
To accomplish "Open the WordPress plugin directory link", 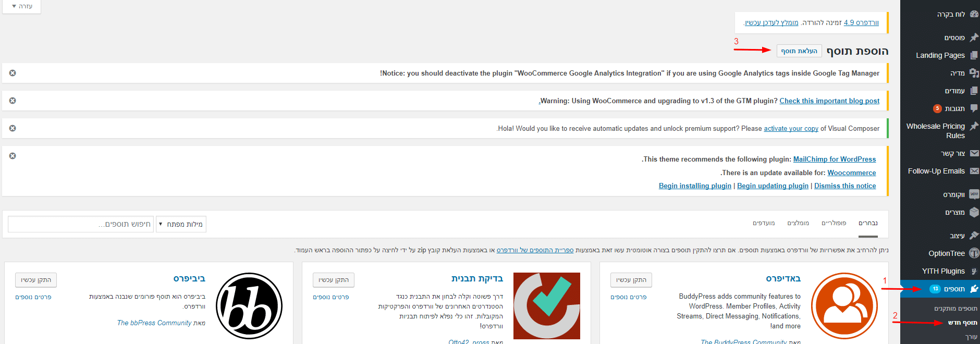I will [x=535, y=250].
